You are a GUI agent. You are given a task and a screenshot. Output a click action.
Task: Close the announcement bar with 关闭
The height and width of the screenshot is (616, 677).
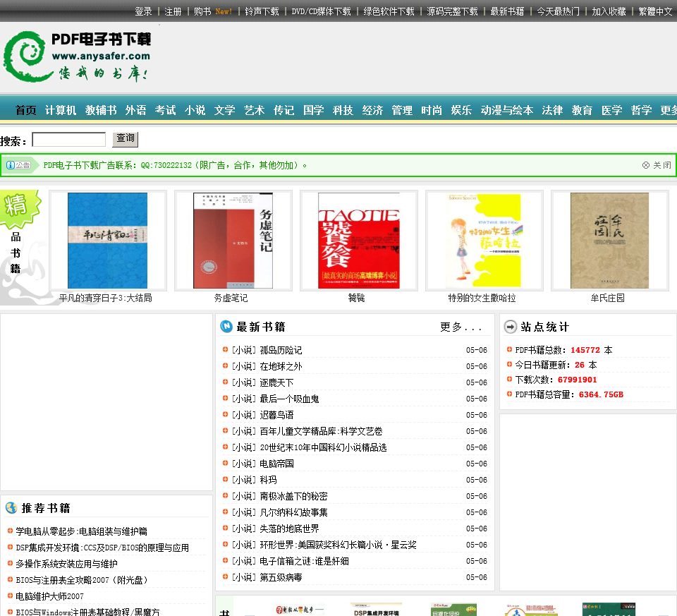(657, 165)
